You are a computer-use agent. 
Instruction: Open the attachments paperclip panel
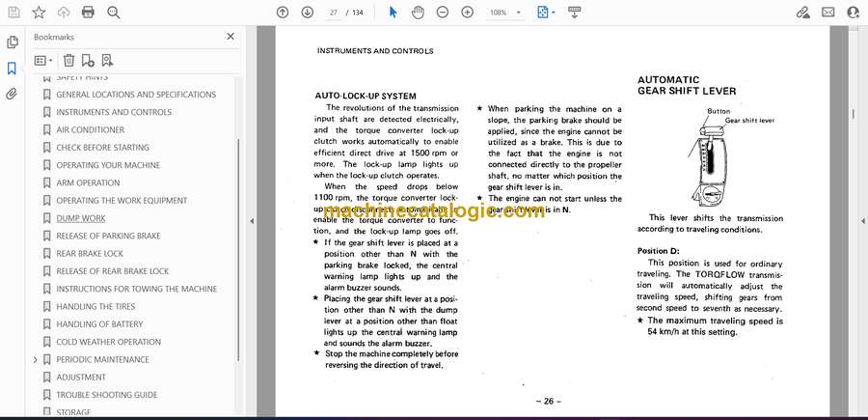coord(12,95)
